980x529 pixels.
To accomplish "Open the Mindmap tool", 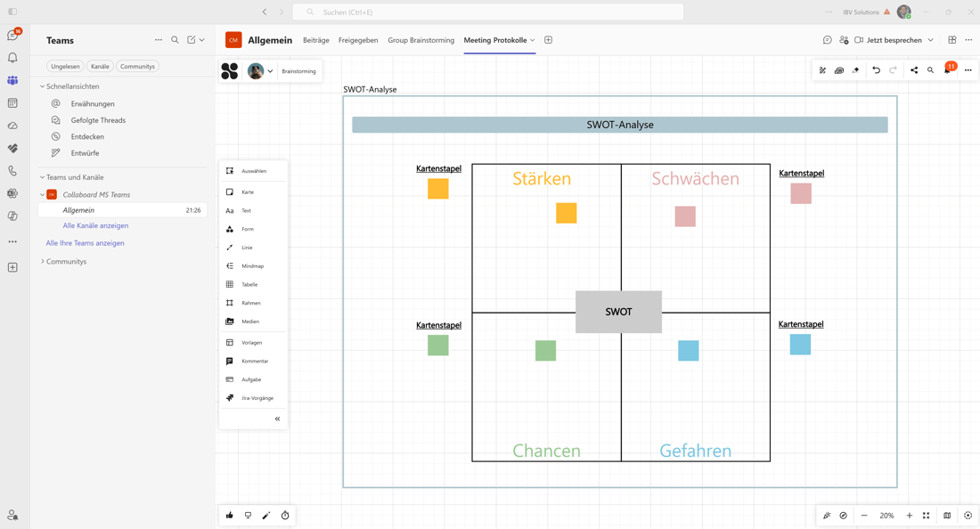I will pos(252,265).
